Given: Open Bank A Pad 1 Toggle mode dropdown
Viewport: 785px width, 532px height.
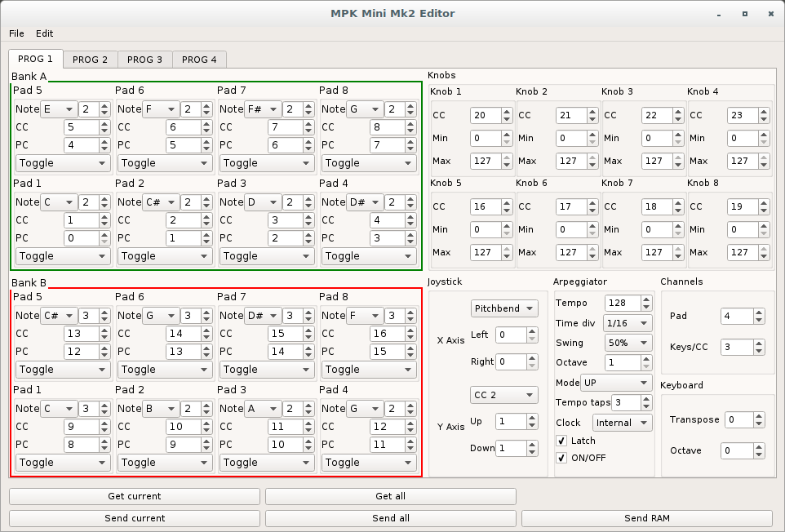Looking at the screenshot, I should tap(63, 256).
